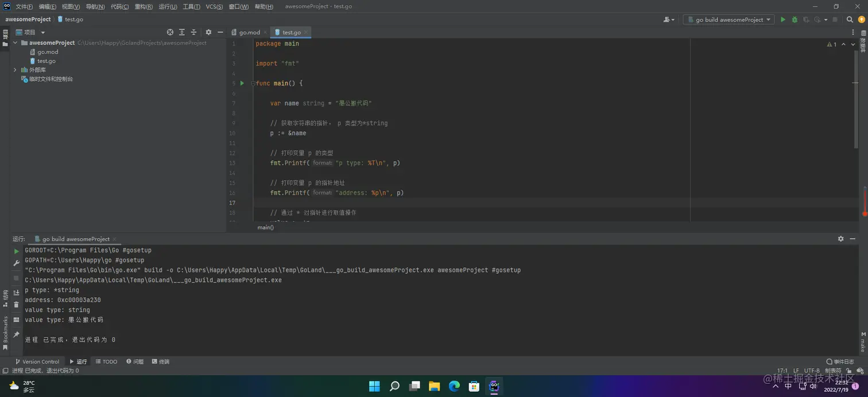The width and height of the screenshot is (868, 397).
Task: Open Windows search on taskbar
Action: pyautogui.click(x=394, y=386)
